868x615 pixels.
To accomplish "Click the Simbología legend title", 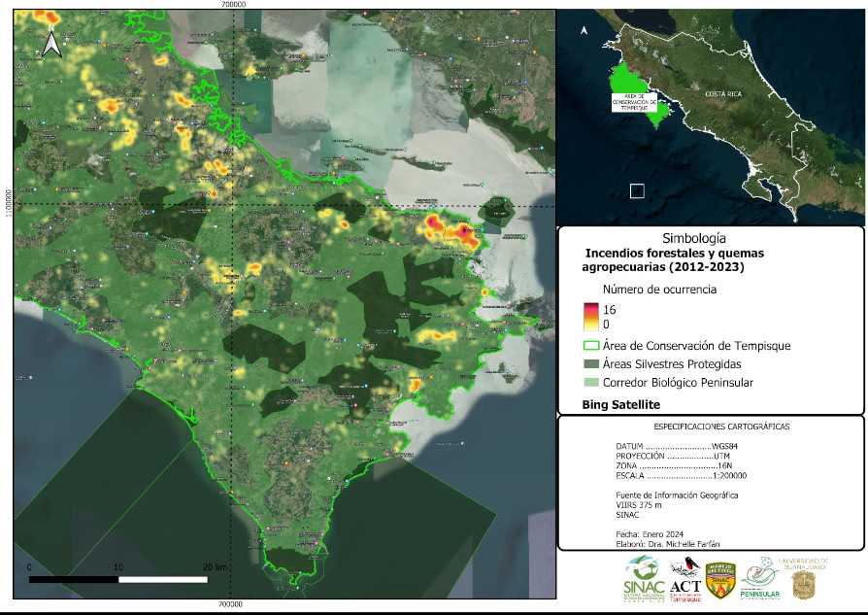I will click(693, 237).
